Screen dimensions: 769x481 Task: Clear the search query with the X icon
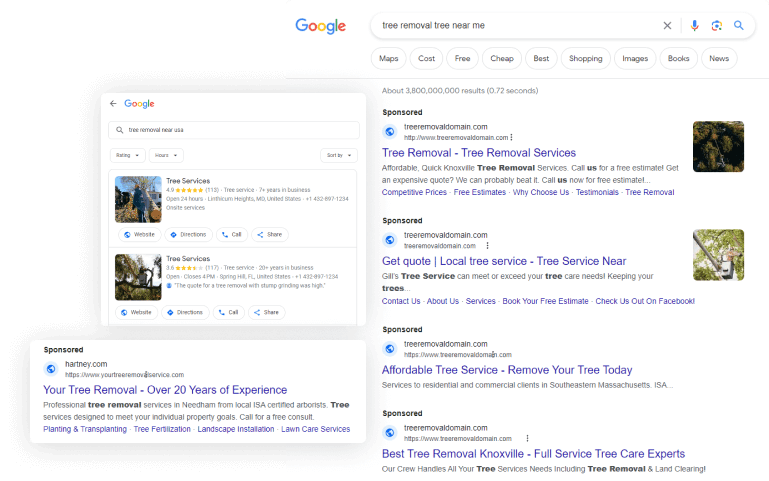tap(667, 25)
